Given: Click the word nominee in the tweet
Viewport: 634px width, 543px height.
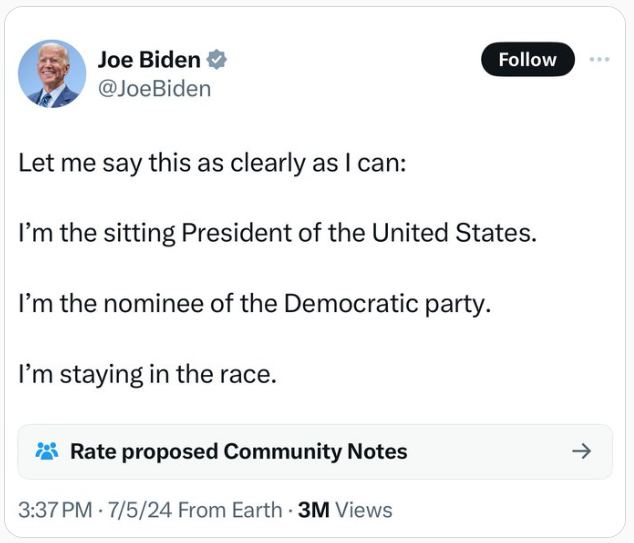Looking at the screenshot, I should 149,303.
